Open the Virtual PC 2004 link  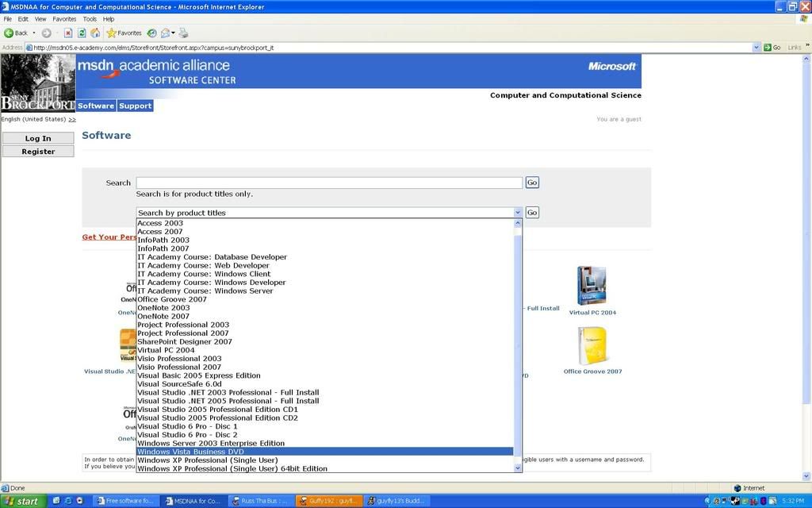pos(592,313)
